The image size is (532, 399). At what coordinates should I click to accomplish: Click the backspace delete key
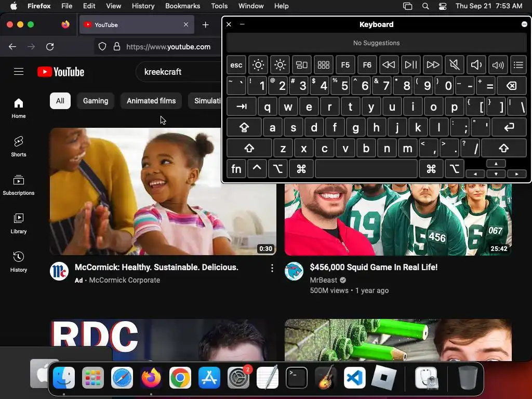512,86
